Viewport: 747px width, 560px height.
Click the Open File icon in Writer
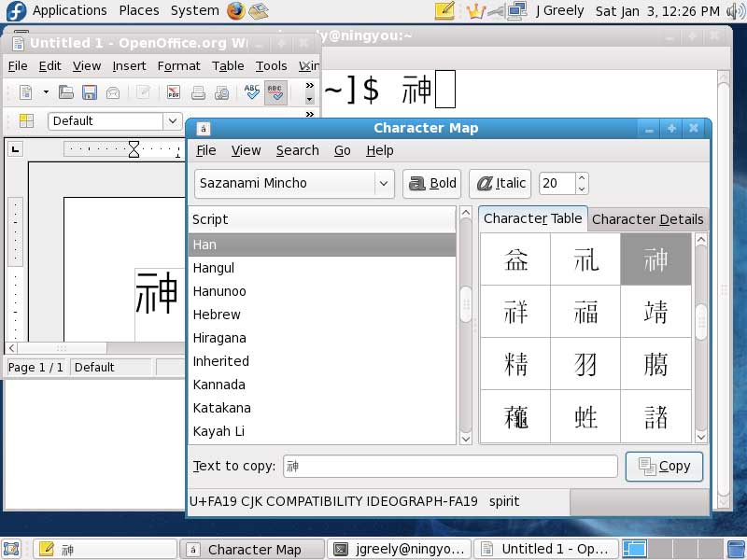67,92
